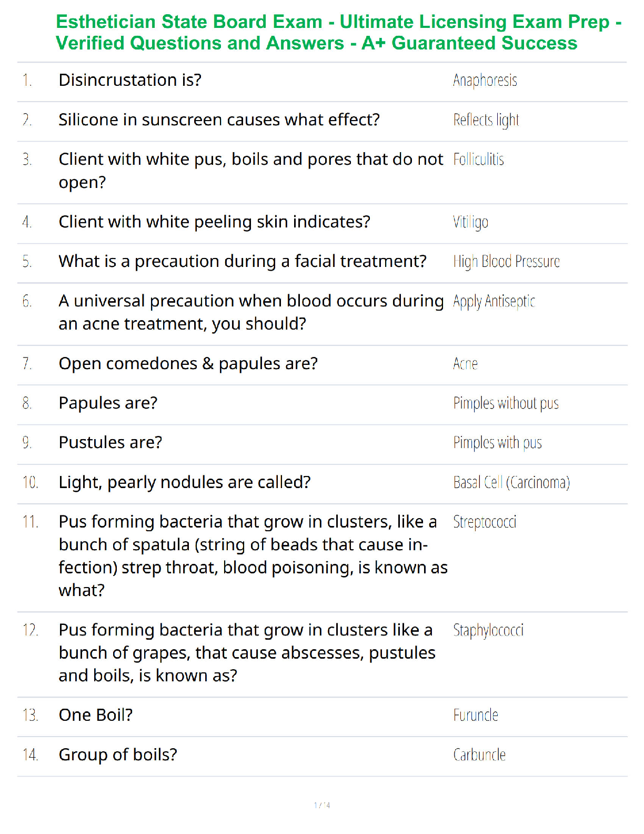This screenshot has width=644, height=834.
Task: Click the 'Furuncle' answer
Action: pyautogui.click(x=476, y=715)
